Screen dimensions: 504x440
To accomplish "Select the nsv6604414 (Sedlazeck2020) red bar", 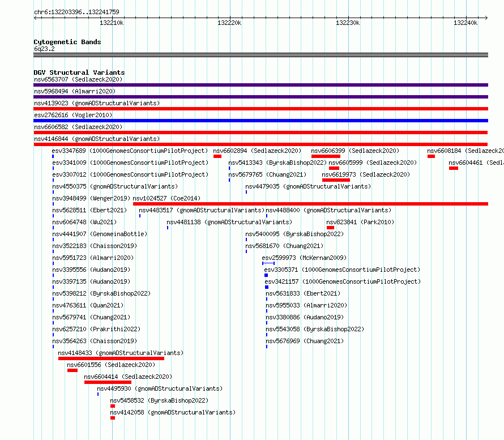I will [x=108, y=382].
